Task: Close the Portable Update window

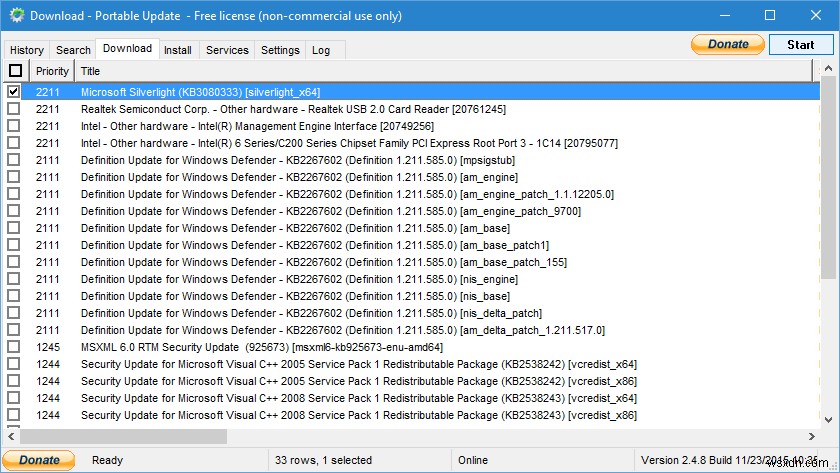Action: coord(815,15)
